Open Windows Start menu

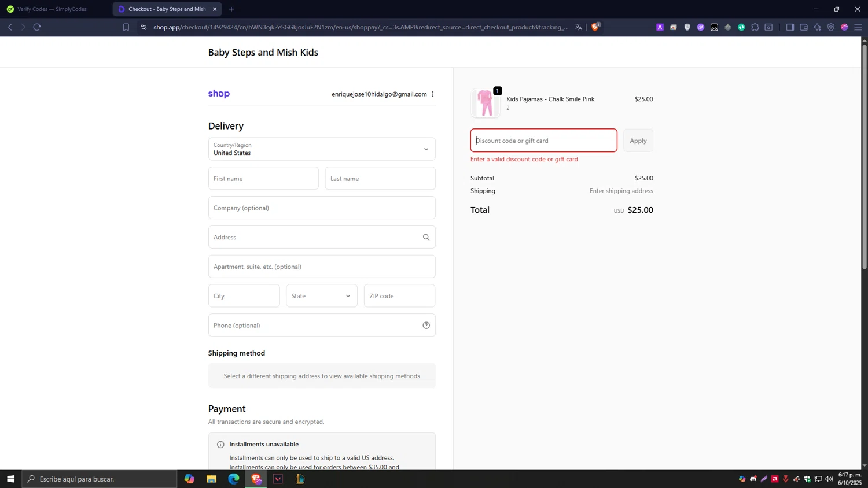10,479
